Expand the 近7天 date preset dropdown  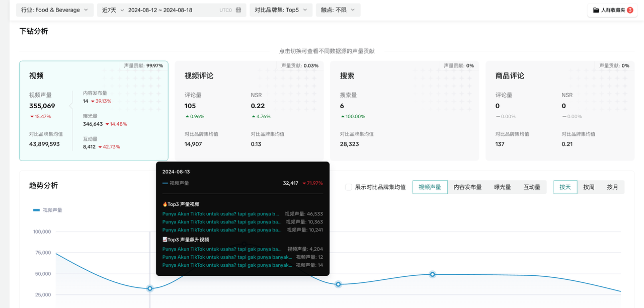(x=113, y=10)
